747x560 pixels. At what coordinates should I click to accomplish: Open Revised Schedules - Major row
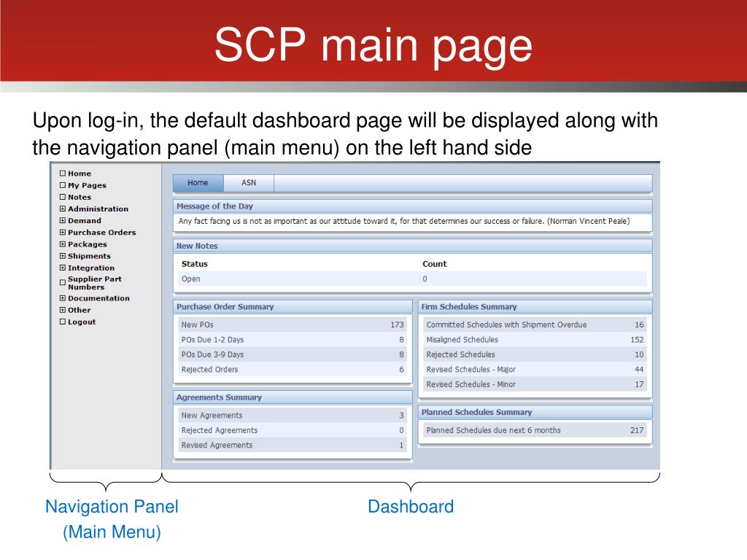point(535,370)
